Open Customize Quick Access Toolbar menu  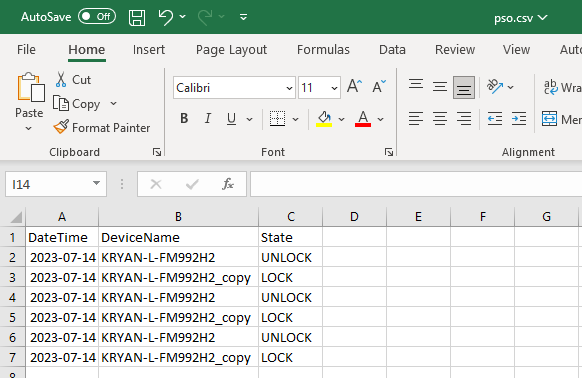click(243, 17)
